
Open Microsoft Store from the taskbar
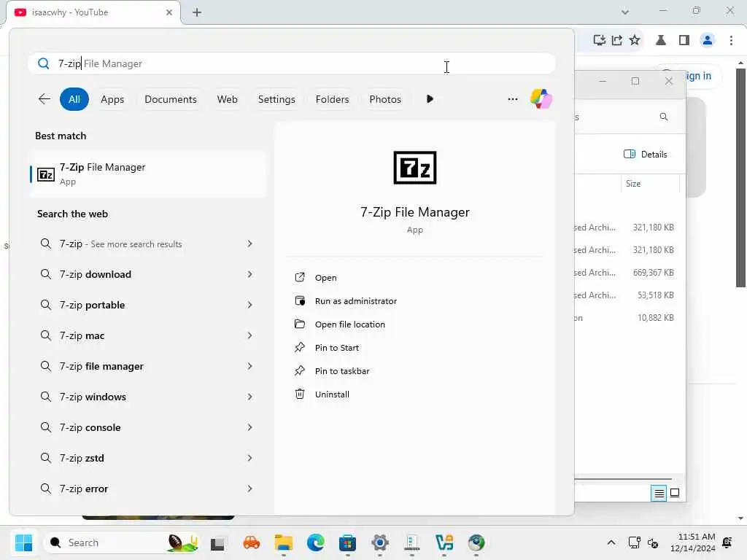tap(347, 542)
